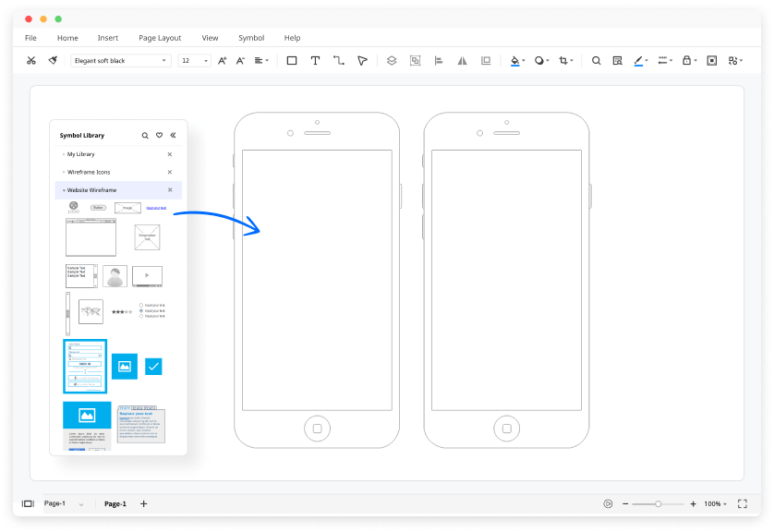Expand the My Library section
Viewport: 774px width, 532px height.
[64, 154]
